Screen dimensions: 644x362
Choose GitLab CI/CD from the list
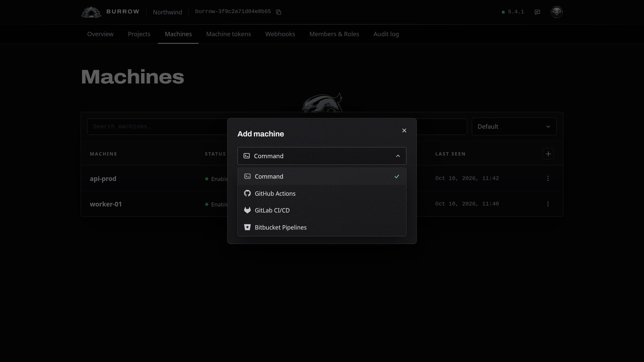[x=322, y=210]
